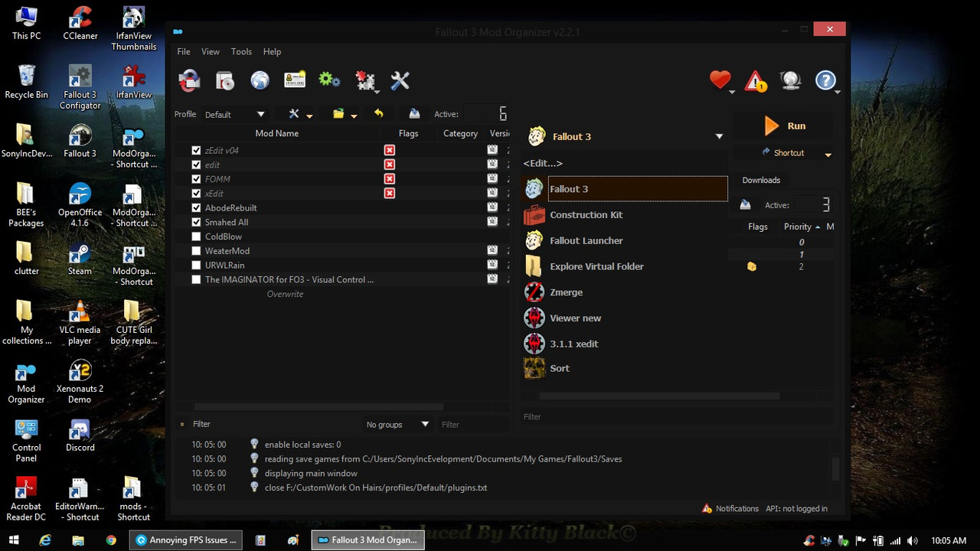Enable the URWLRain mod
Image resolution: width=980 pixels, height=551 pixels.
click(196, 265)
